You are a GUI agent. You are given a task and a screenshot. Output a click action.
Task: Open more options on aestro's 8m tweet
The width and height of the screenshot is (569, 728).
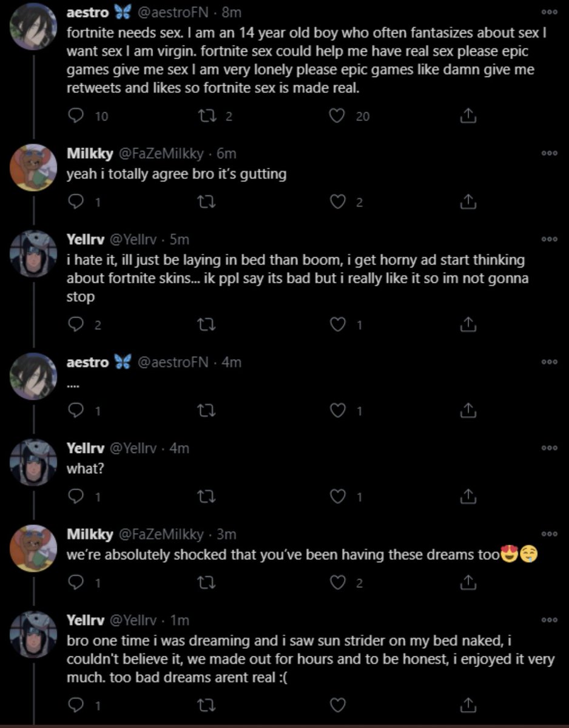point(548,13)
